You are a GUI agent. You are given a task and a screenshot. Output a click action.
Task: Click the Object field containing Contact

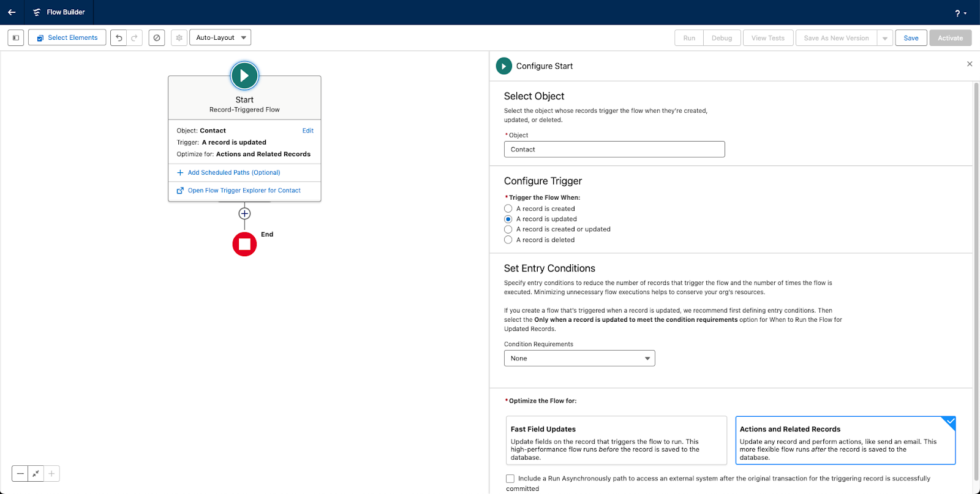pos(614,150)
